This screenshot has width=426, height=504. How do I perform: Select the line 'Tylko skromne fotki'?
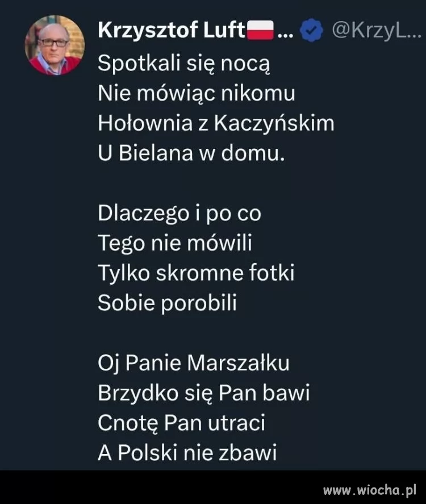[196, 273]
